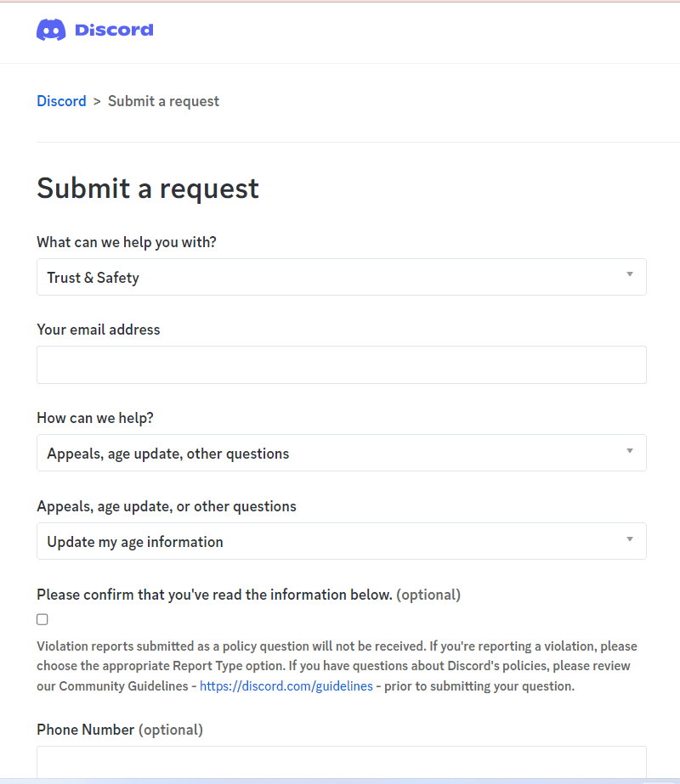
Task: Click the arrow icon on the Update my age information field
Action: [630, 539]
